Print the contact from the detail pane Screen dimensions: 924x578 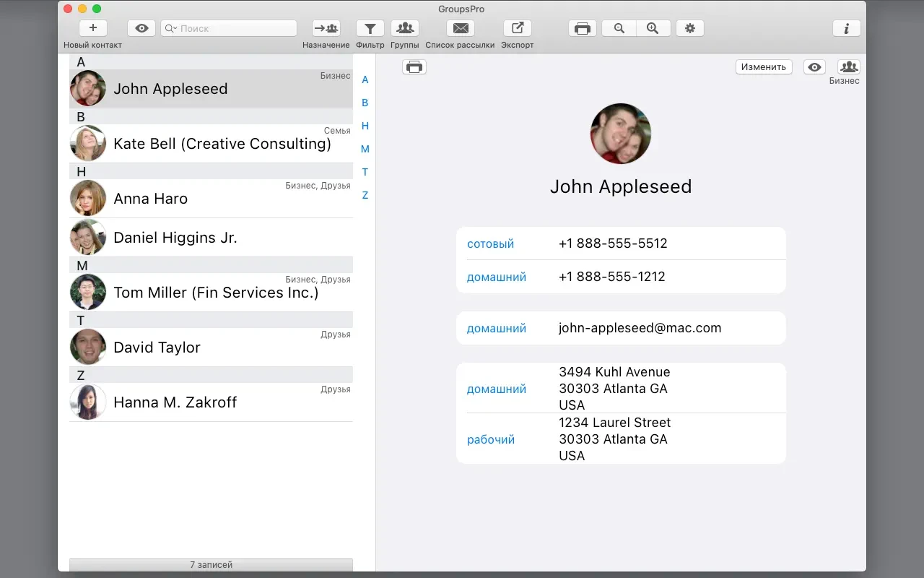(x=414, y=67)
